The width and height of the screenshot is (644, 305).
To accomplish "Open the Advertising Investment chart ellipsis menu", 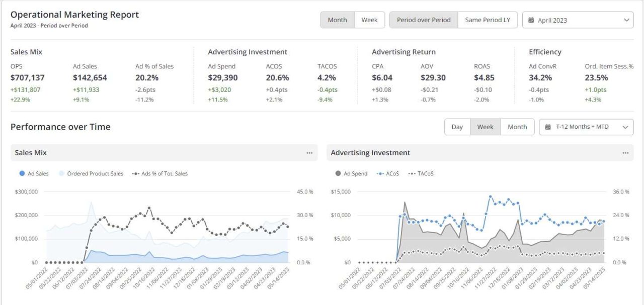I will (x=625, y=152).
